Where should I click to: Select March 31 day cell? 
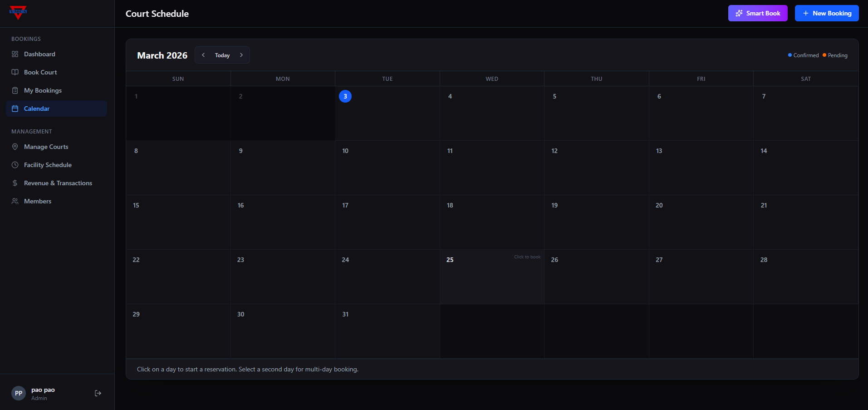(387, 331)
